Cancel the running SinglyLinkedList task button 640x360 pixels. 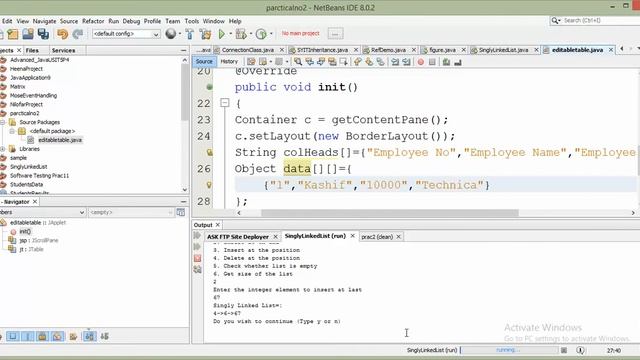(x=564, y=350)
